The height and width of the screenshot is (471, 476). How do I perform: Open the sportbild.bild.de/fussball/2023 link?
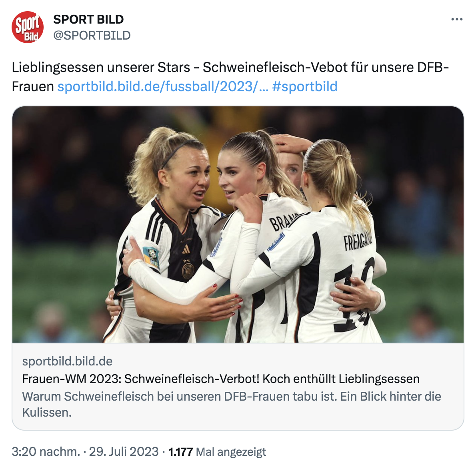coord(163,86)
